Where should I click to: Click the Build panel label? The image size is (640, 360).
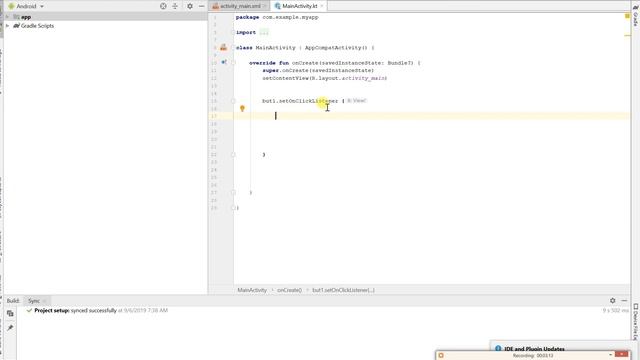[x=13, y=301]
